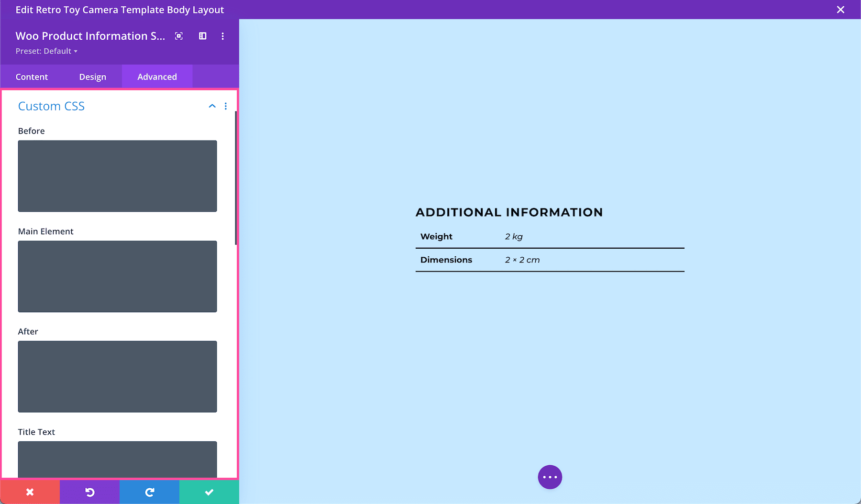This screenshot has height=504, width=861.
Task: Open the Custom CSS options three-dot menu
Action: coord(226,106)
